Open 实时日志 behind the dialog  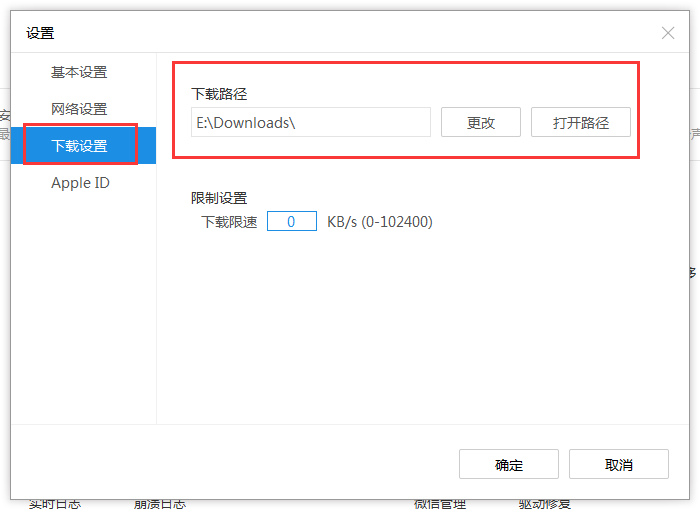pyautogui.click(x=55, y=504)
